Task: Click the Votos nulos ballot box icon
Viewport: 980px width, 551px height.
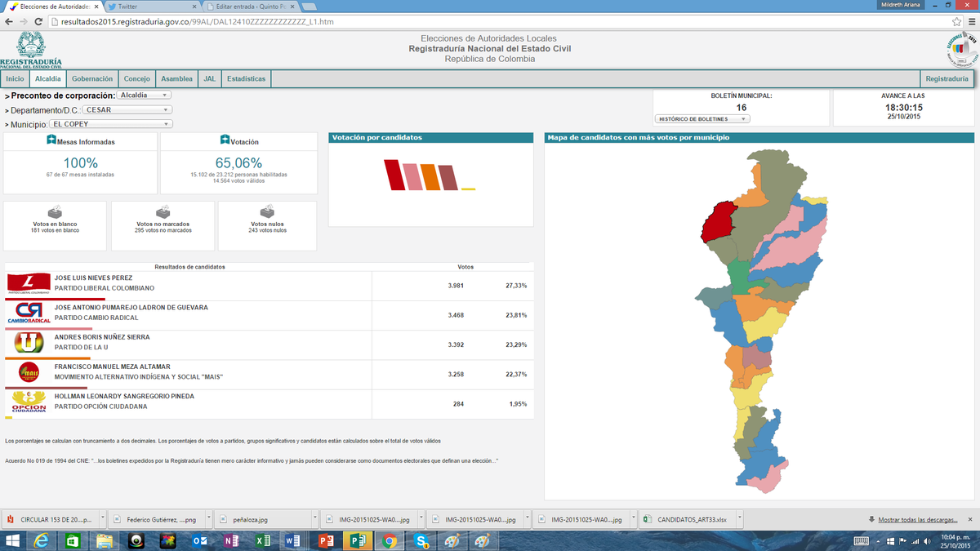Action: 267,211
